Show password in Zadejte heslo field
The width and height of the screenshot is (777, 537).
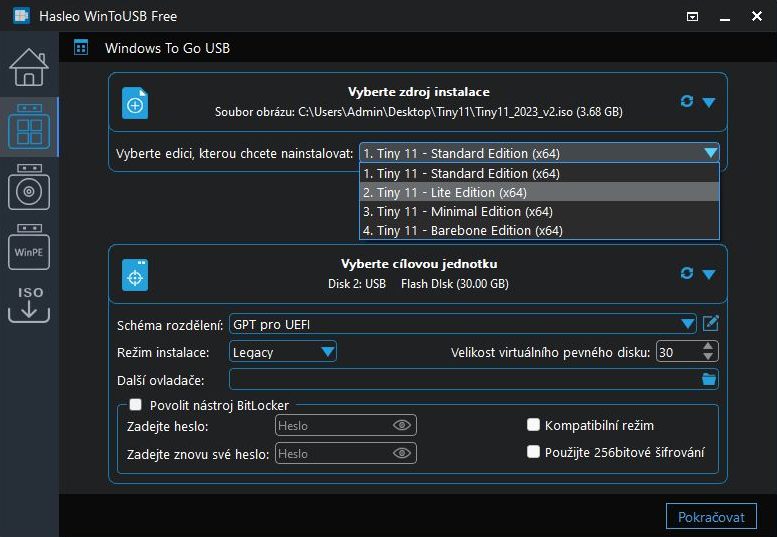tap(402, 425)
